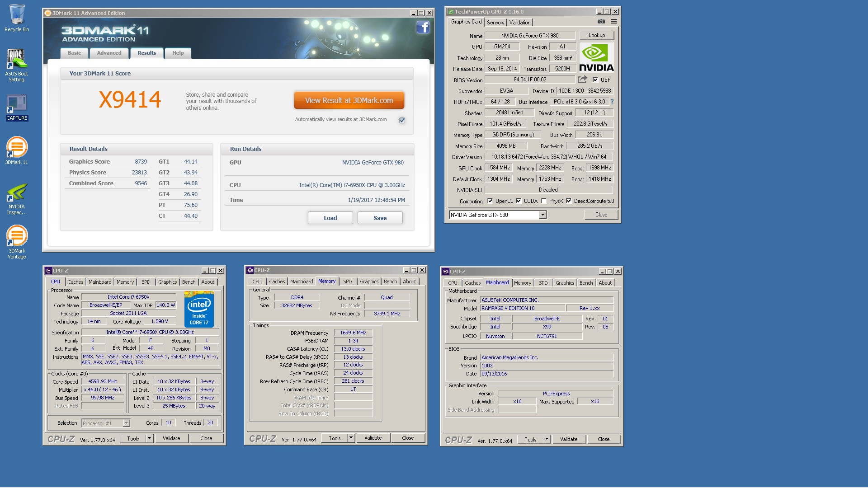This screenshot has height=488, width=868.
Task: Toggle the PhysX computing checkbox
Action: (x=544, y=201)
